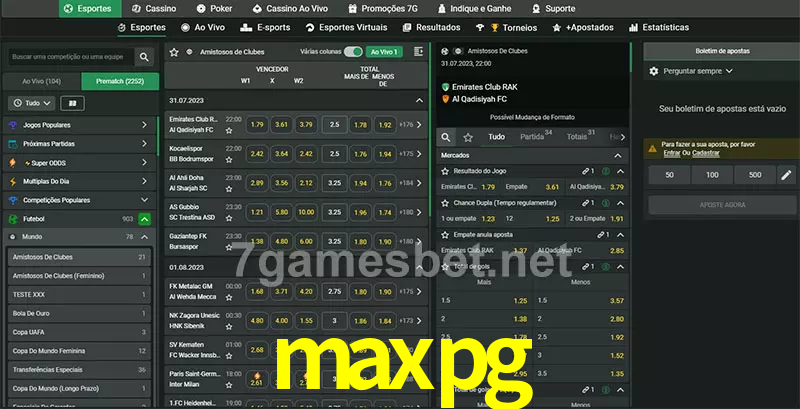Collapse the Mercados section

coord(620,155)
